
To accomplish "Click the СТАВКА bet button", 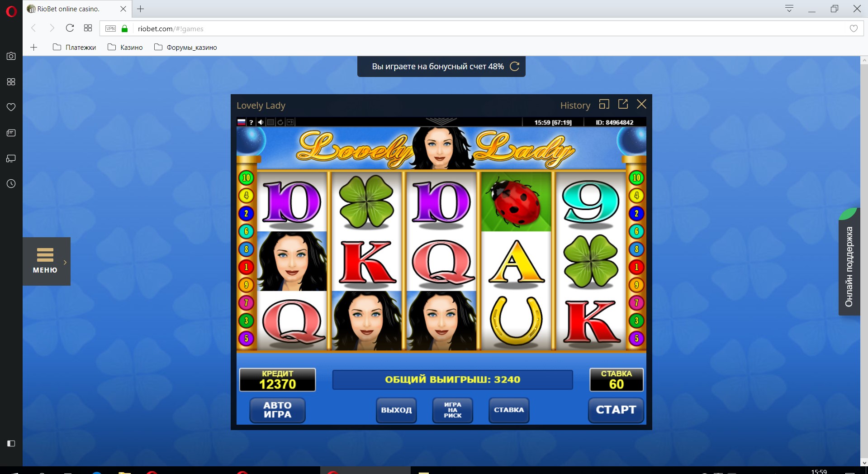I will coord(509,410).
